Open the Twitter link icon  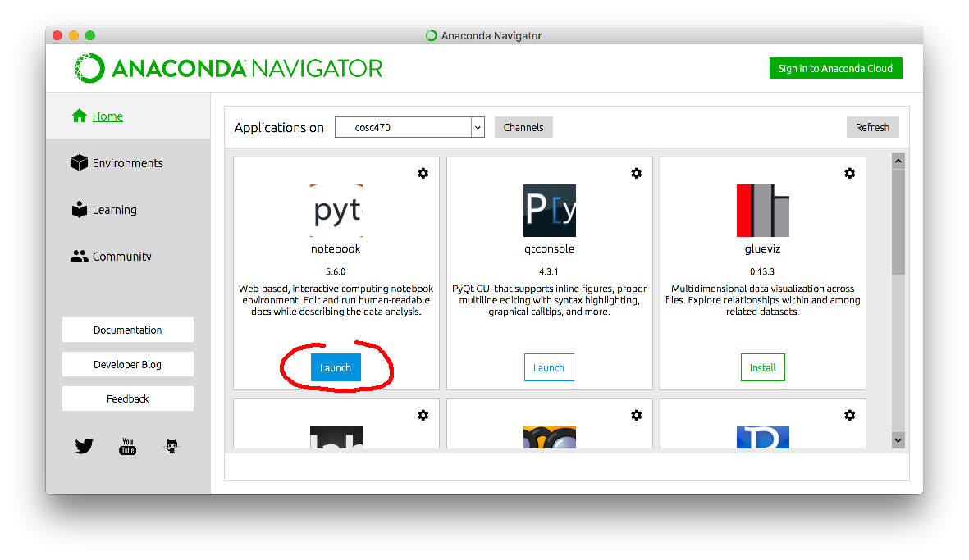(84, 446)
